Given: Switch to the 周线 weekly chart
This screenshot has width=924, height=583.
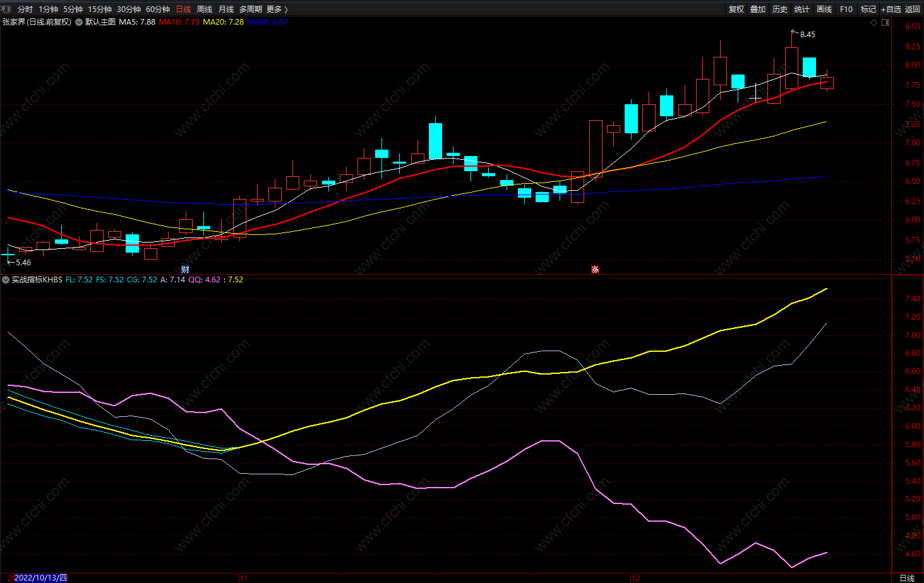Looking at the screenshot, I should click(x=205, y=9).
